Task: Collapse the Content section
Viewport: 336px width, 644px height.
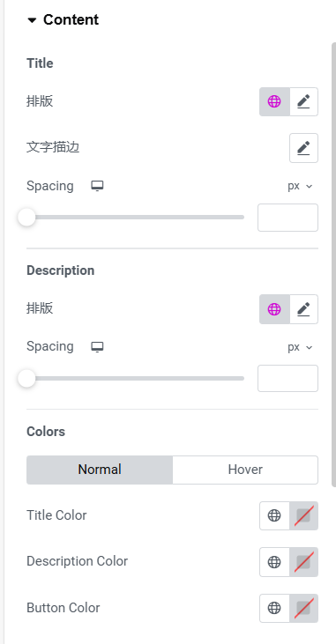Action: pyautogui.click(x=32, y=20)
